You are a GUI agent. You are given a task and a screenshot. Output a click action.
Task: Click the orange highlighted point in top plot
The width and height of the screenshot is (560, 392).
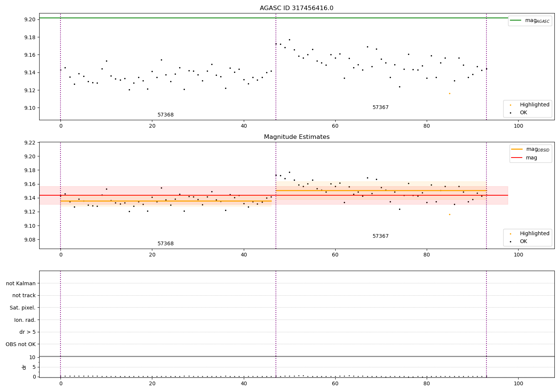point(449,93)
